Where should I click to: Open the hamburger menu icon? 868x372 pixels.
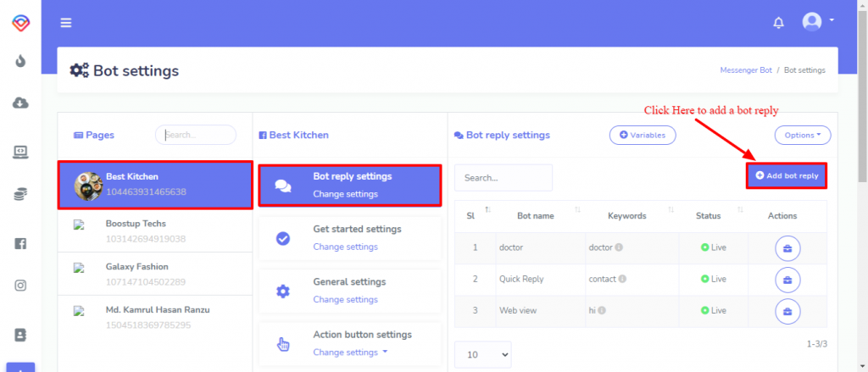66,23
